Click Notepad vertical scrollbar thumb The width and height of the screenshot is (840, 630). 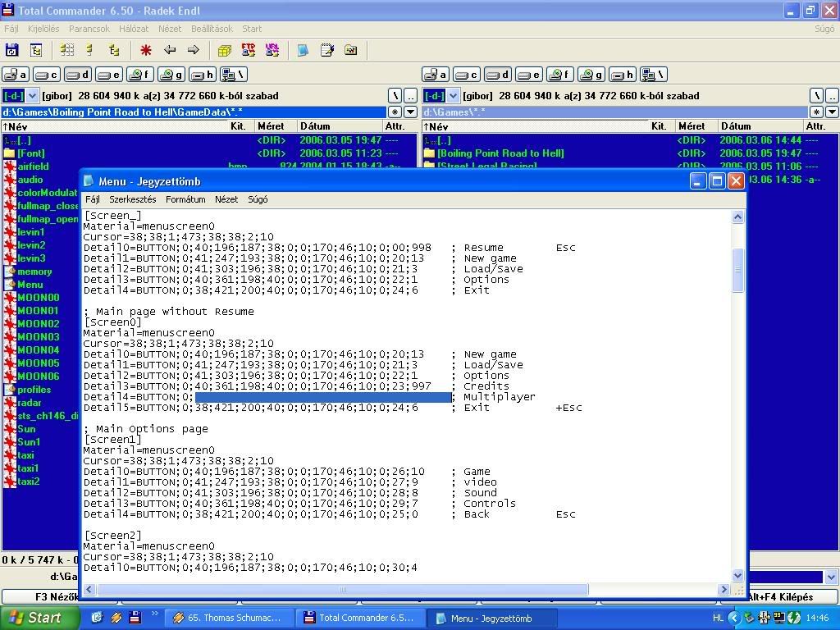click(x=737, y=269)
